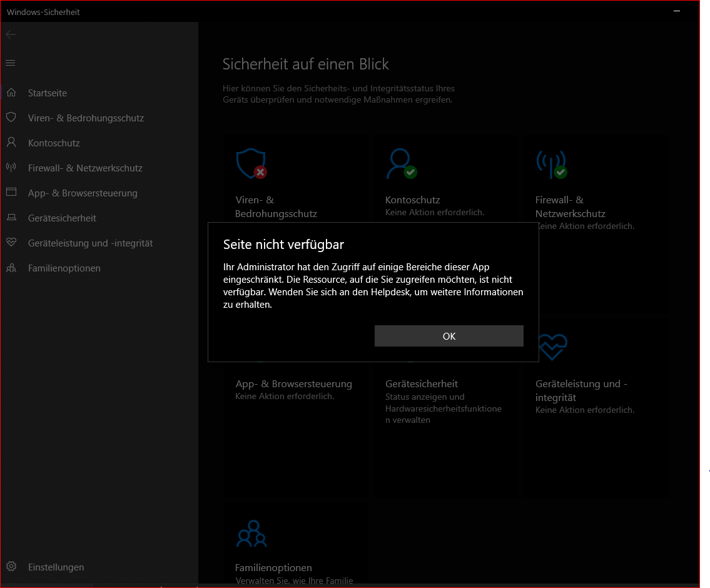Screen dimensions: 710x588
Task: Minimize the Windows-Sicherheit window
Action: tap(677, 11)
